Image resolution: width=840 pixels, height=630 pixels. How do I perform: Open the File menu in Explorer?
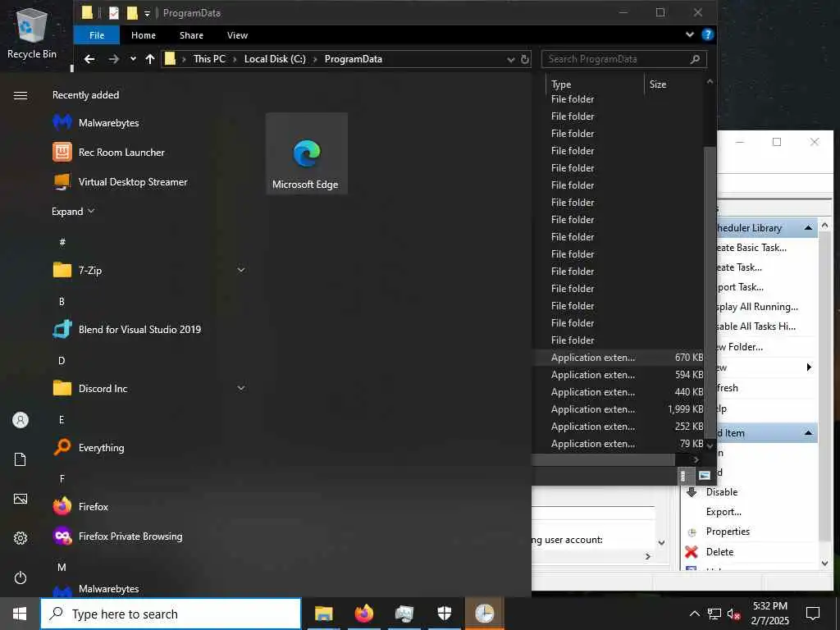(97, 35)
